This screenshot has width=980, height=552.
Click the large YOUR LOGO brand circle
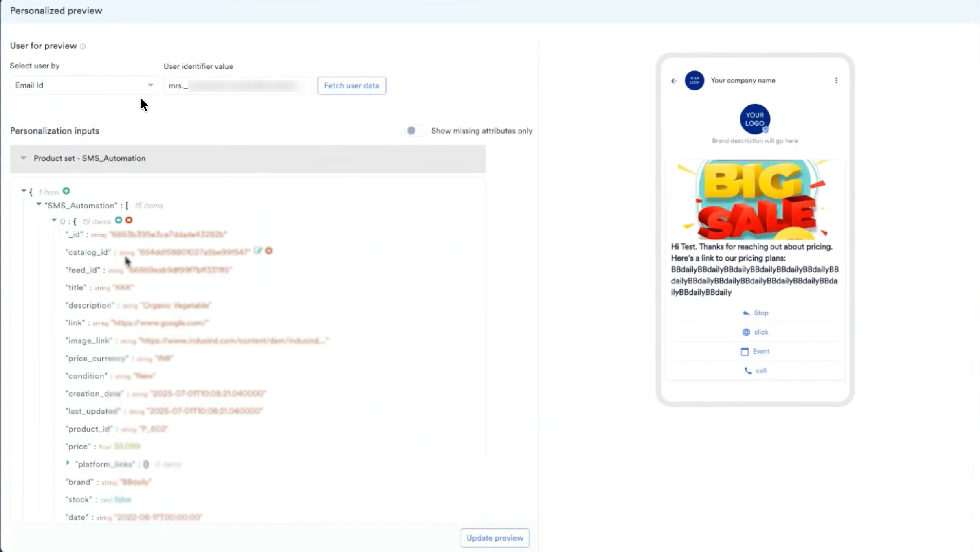[755, 119]
